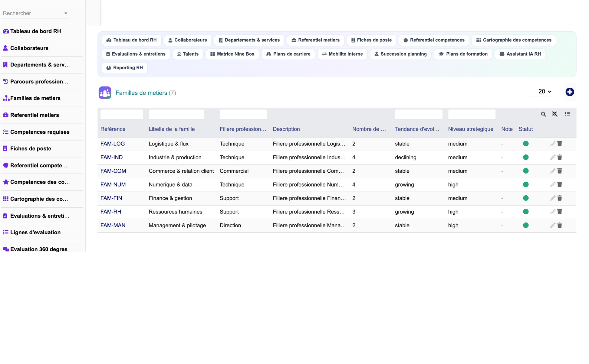589x364 pixels.
Task: Open FAM-NUM reference link
Action: pyautogui.click(x=113, y=184)
